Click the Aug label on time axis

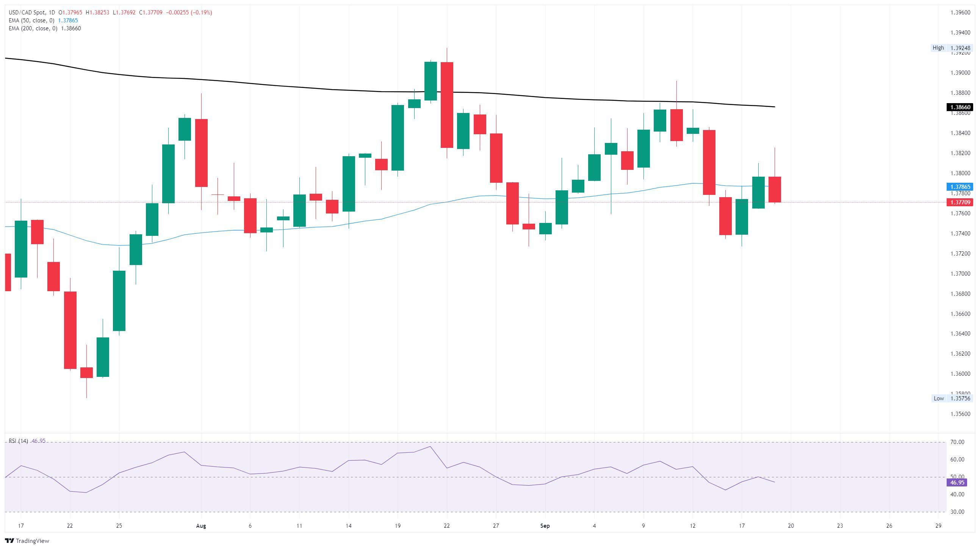click(x=201, y=526)
